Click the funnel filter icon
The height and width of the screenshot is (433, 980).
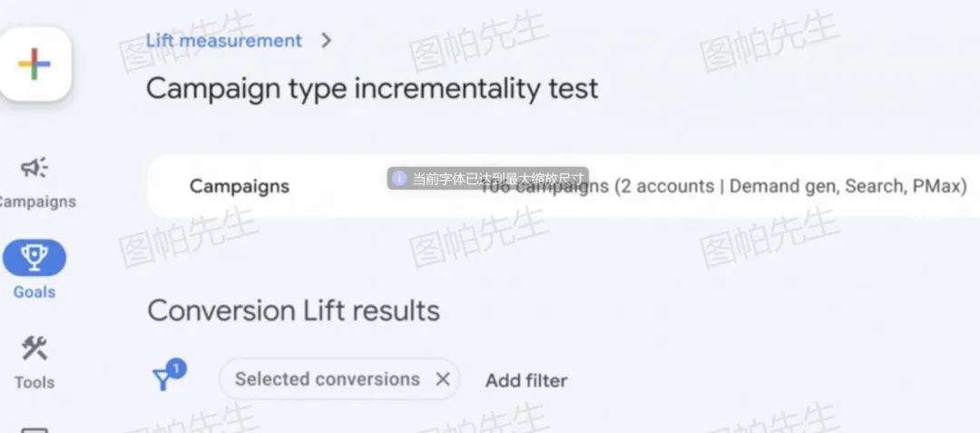[x=163, y=379]
